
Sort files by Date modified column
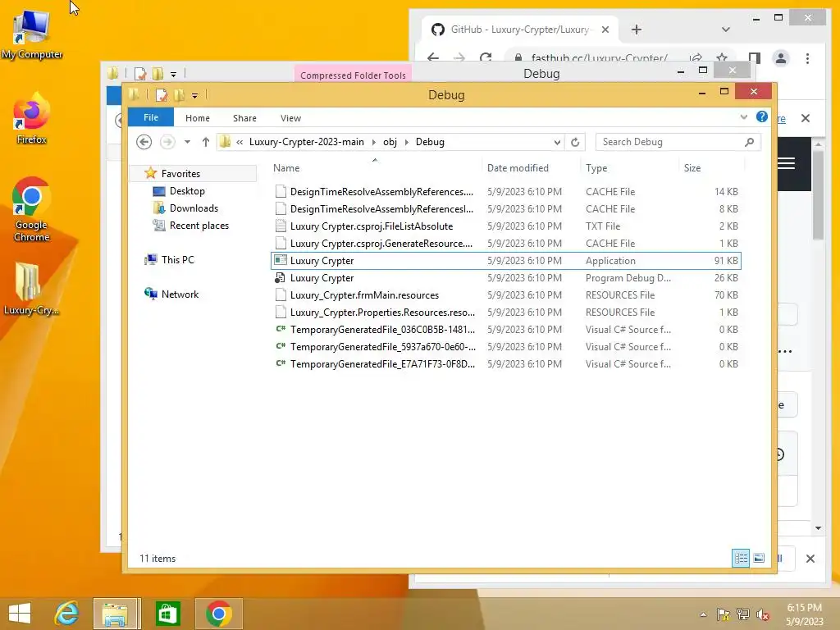[531, 167]
